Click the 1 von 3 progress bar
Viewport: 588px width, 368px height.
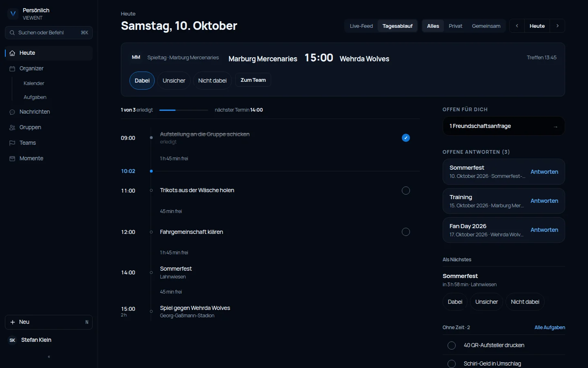coord(184,110)
